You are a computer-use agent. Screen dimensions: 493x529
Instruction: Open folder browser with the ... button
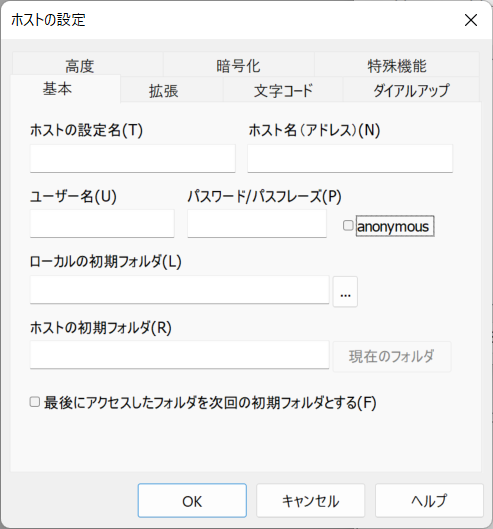point(345,291)
